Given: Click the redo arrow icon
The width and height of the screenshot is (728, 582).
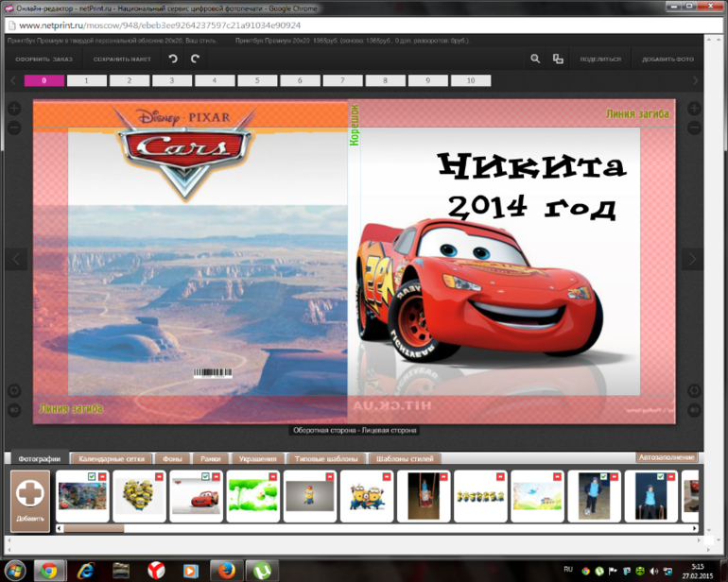Looking at the screenshot, I should 196,59.
